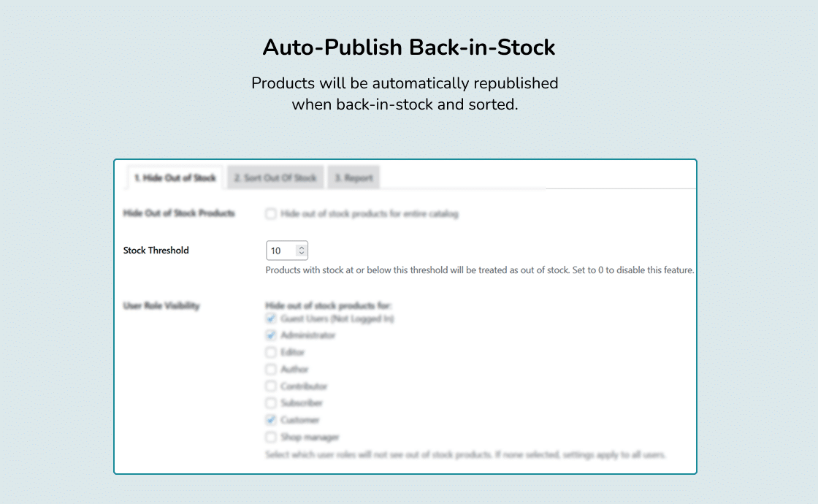
Task: Switch to Sort Out Of Stock tab
Action: (275, 178)
